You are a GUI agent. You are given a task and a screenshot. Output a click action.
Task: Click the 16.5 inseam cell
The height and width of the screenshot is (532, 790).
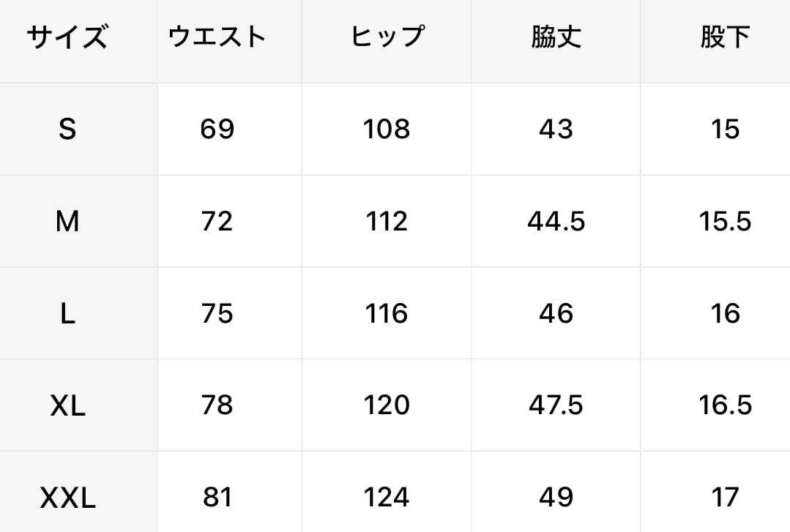point(726,405)
